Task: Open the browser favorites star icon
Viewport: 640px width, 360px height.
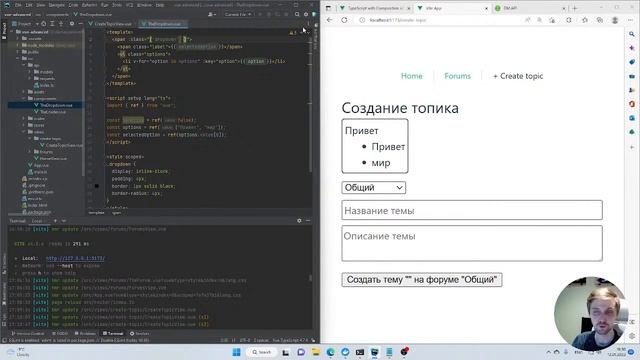Action: pos(584,20)
